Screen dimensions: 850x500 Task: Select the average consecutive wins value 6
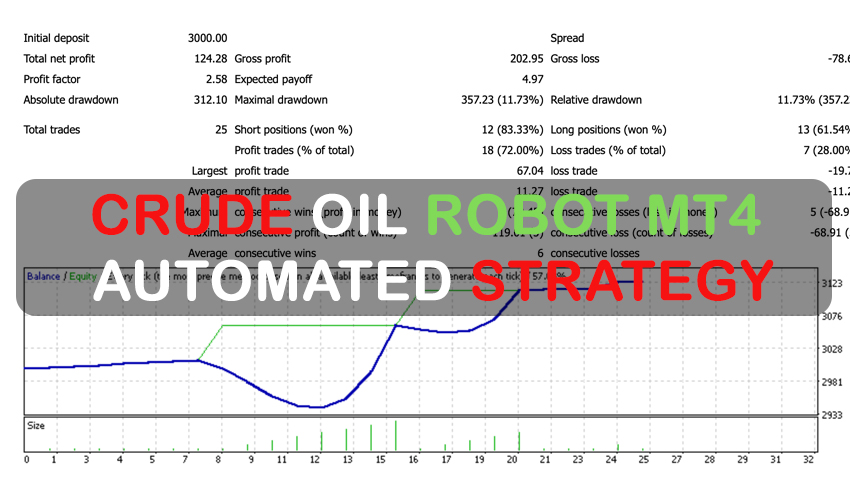tap(540, 253)
